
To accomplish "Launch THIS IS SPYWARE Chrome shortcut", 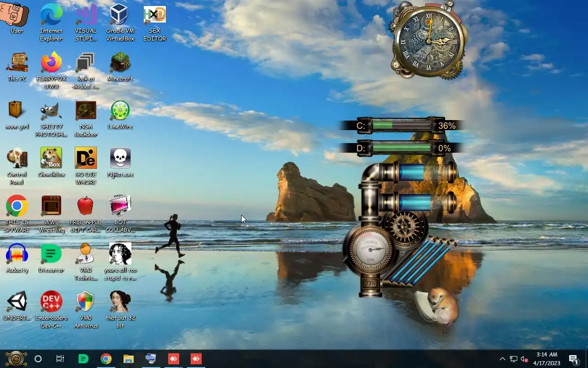I will click(17, 214).
